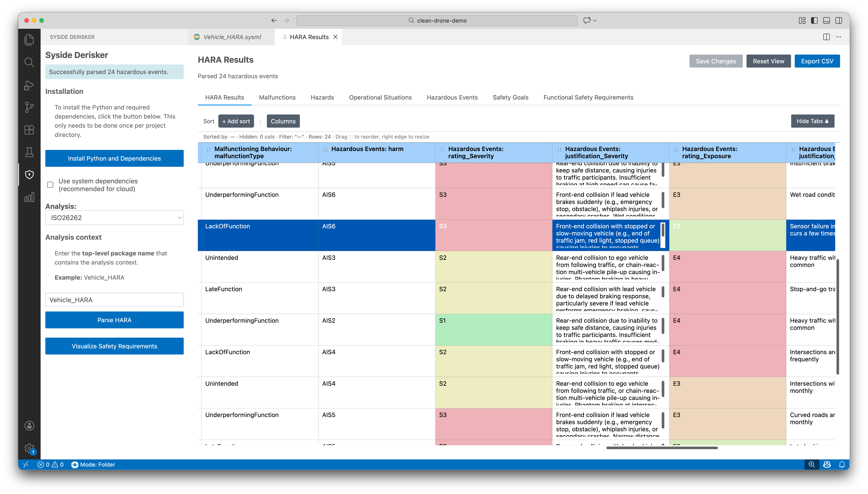868x494 pixels.
Task: Click the horizontal table scrollbar
Action: point(662,448)
